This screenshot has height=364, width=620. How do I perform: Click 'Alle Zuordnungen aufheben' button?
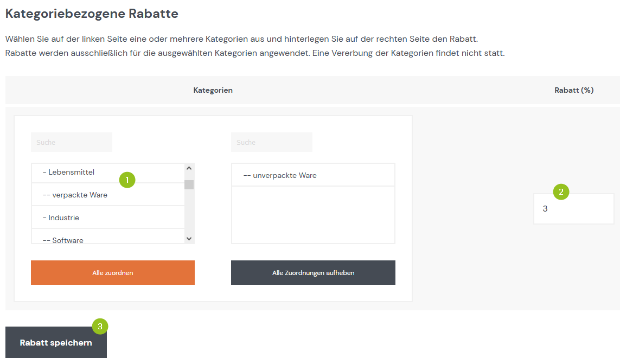coord(313,273)
